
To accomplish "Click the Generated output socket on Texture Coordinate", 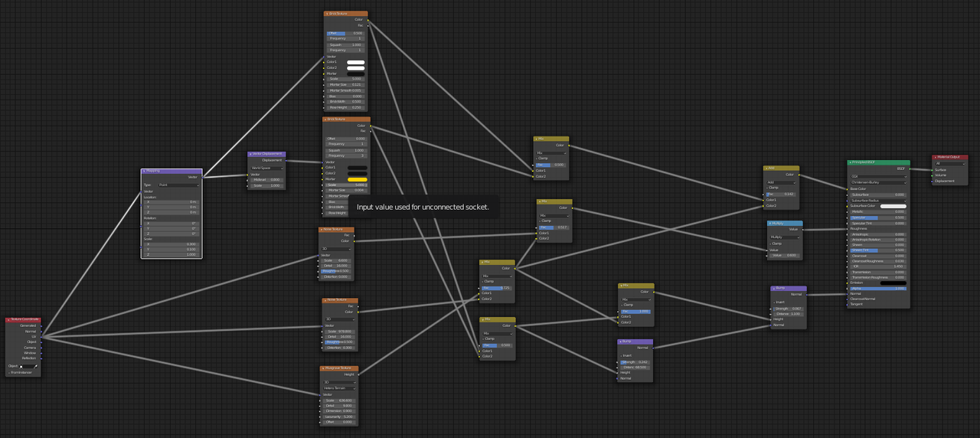I will 41,325.
